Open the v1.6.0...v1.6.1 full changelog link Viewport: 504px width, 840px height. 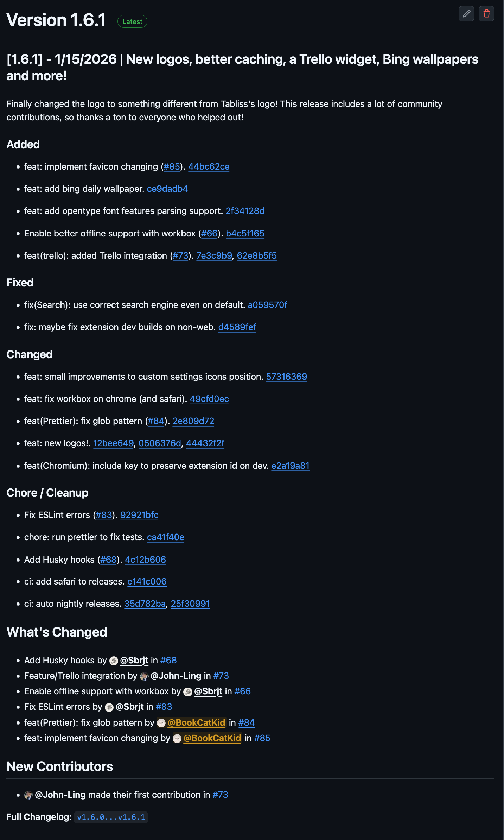click(111, 817)
